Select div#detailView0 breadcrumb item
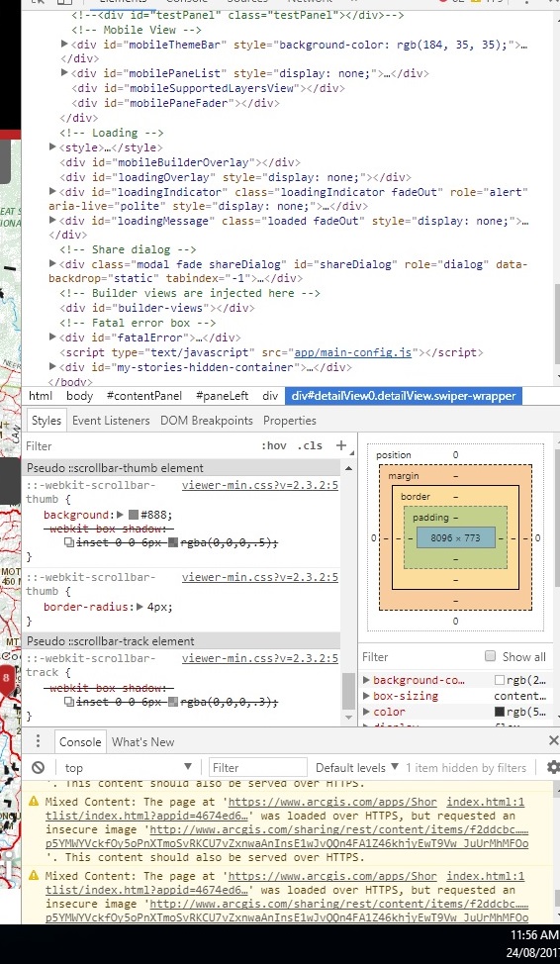Screen dimensions: 560x964 click(x=404, y=396)
